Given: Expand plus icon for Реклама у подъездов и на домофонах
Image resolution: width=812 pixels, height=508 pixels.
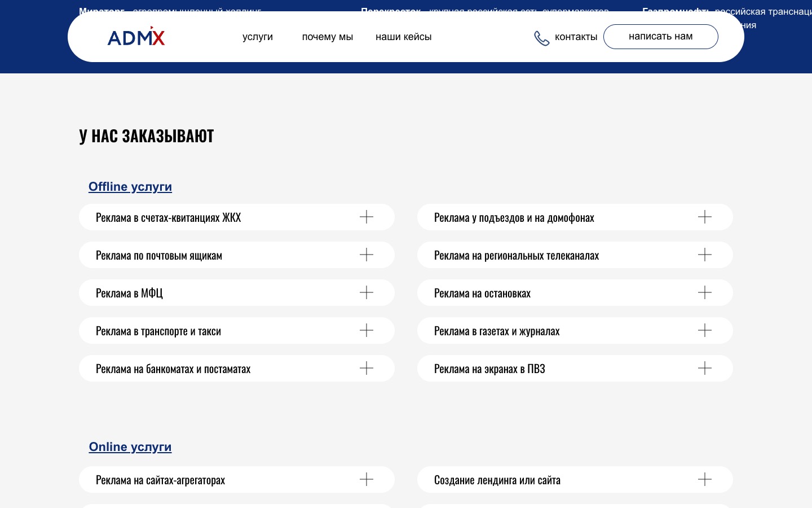Looking at the screenshot, I should [705, 217].
